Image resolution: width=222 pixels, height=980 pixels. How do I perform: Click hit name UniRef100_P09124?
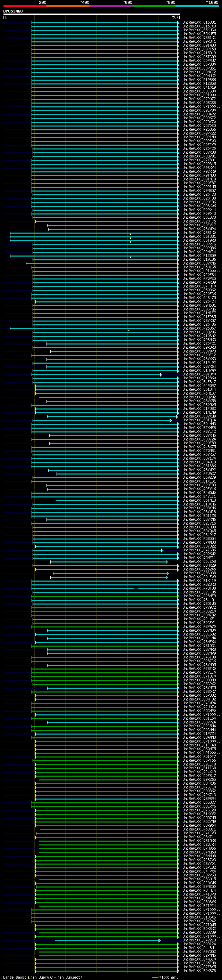[x=199, y=944]
